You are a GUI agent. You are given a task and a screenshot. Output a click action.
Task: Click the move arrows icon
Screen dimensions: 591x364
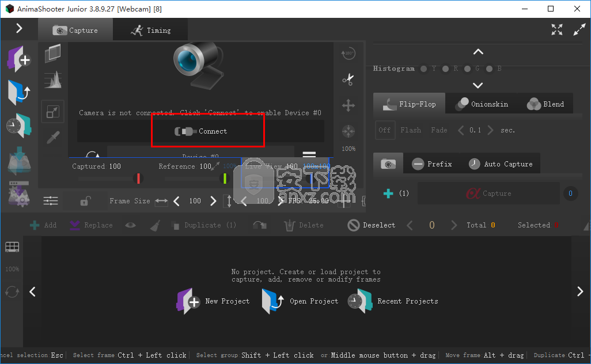click(x=348, y=105)
